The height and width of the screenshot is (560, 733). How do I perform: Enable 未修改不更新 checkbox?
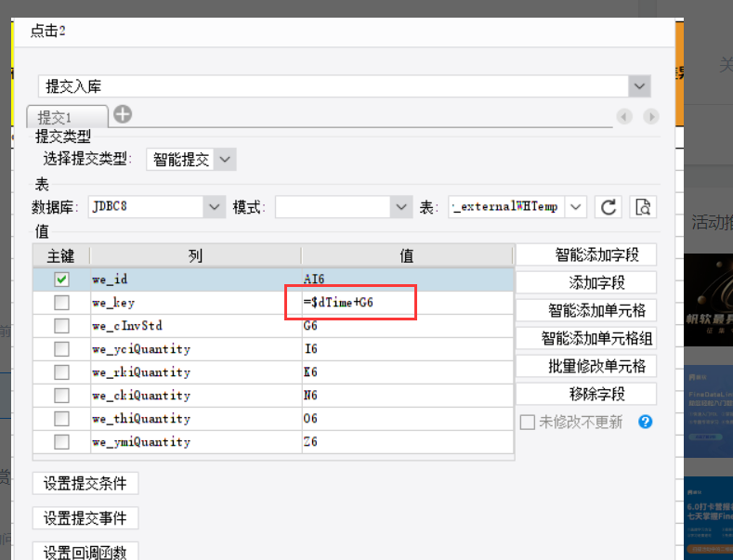click(x=528, y=423)
